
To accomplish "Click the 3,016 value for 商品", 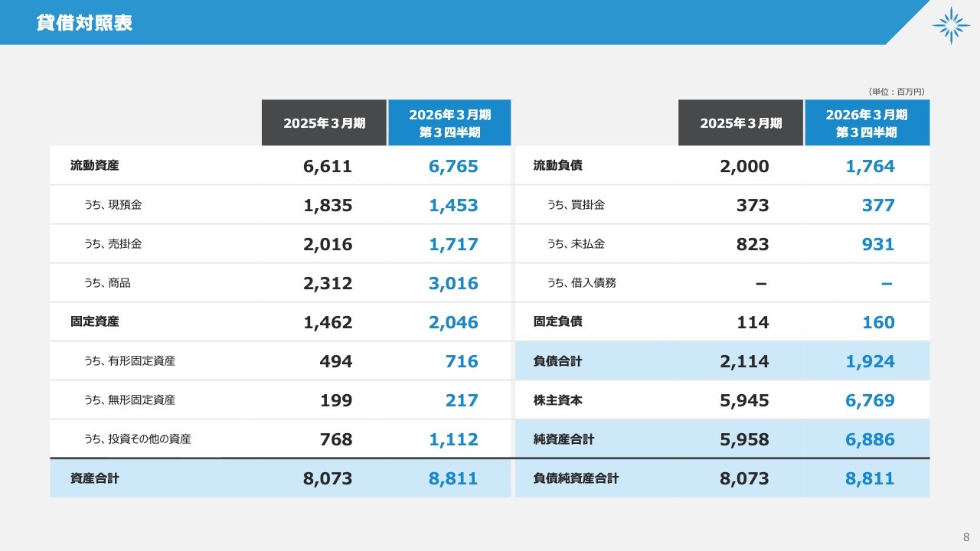I will pos(453,283).
